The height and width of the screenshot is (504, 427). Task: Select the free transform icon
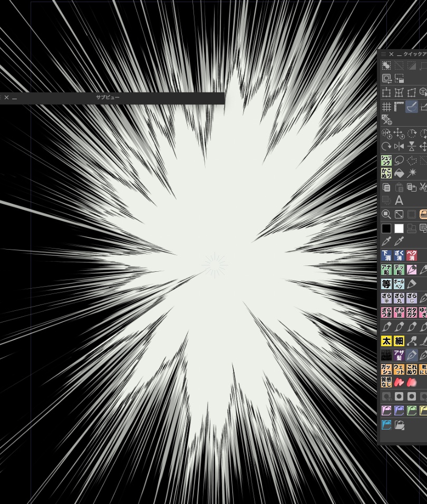coord(412,93)
